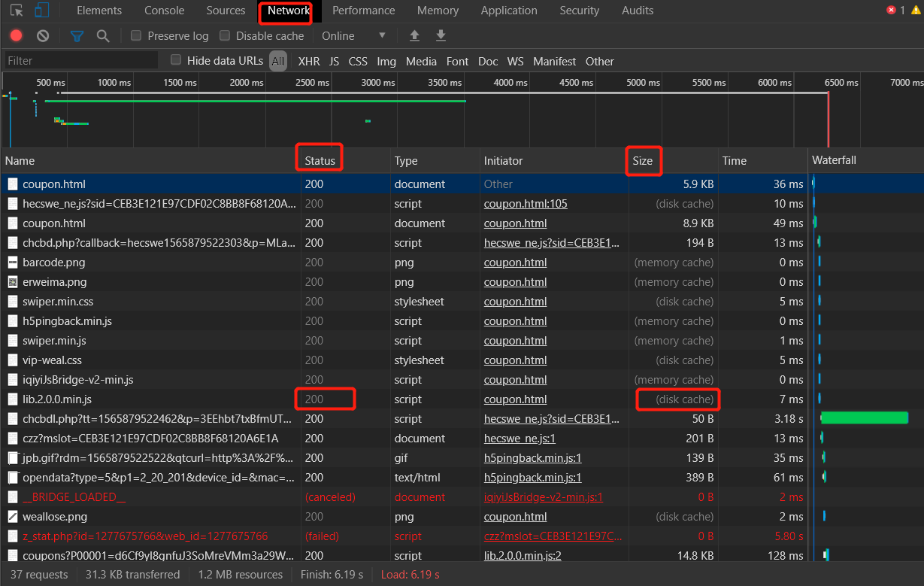Open h5pingback.min.js:1 initiator of jpb.gif row
Image resolution: width=924 pixels, height=586 pixels.
tap(532, 458)
